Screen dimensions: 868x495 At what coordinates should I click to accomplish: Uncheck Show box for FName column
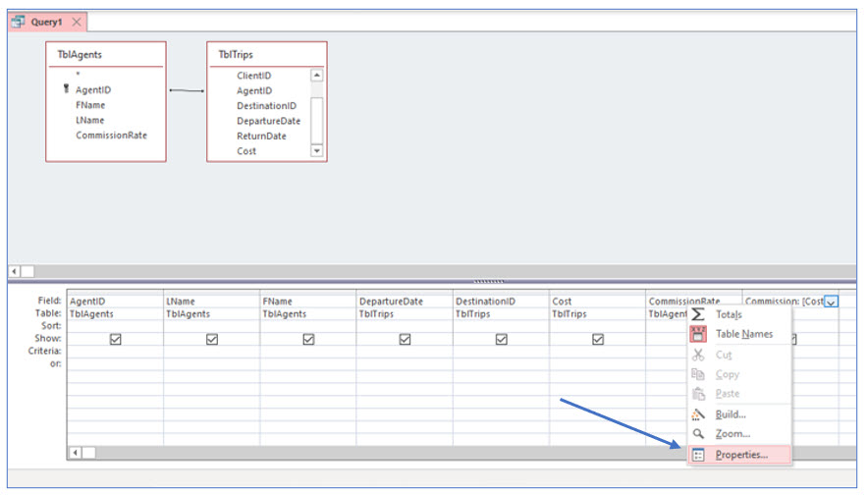(308, 339)
